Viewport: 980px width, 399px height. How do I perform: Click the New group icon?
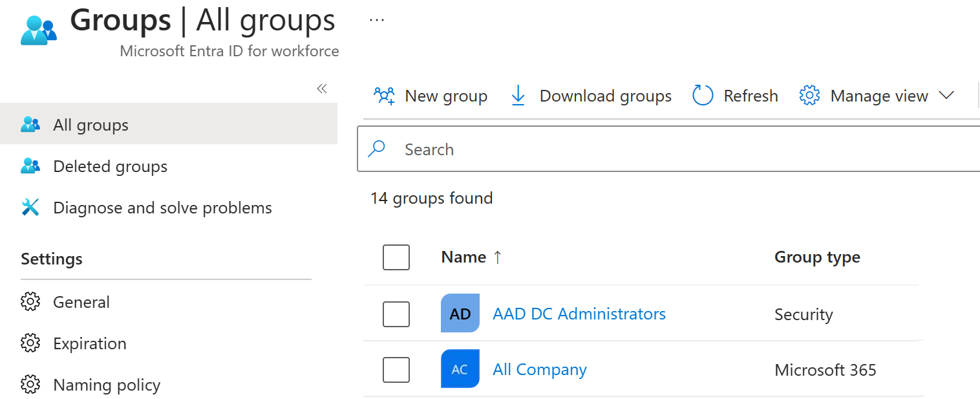(385, 95)
